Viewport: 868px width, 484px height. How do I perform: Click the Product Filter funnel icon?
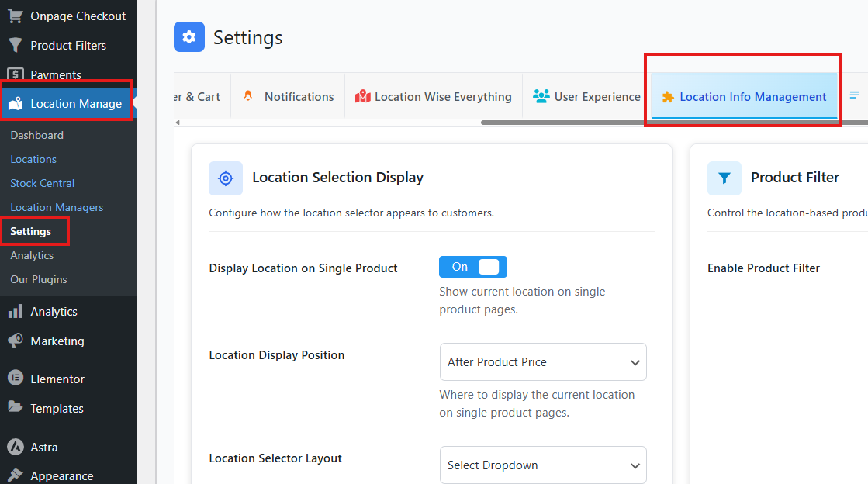(724, 178)
